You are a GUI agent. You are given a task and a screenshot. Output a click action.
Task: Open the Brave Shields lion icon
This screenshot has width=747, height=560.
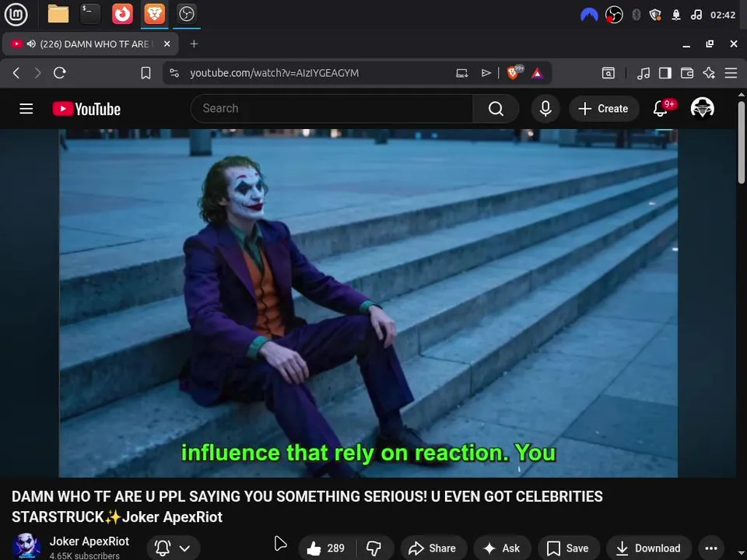[514, 72]
